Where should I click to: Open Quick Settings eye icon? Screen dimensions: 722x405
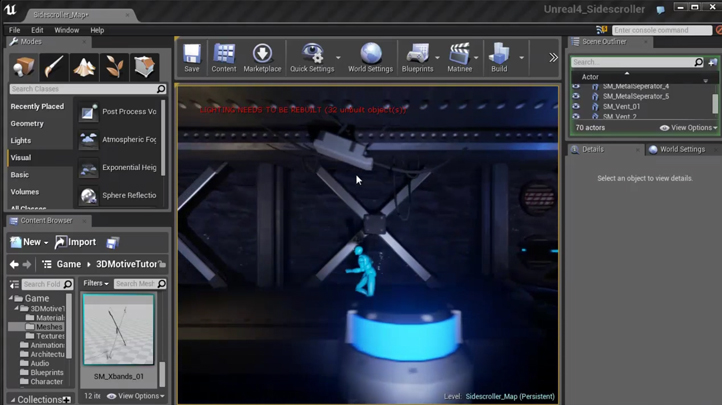coord(312,53)
